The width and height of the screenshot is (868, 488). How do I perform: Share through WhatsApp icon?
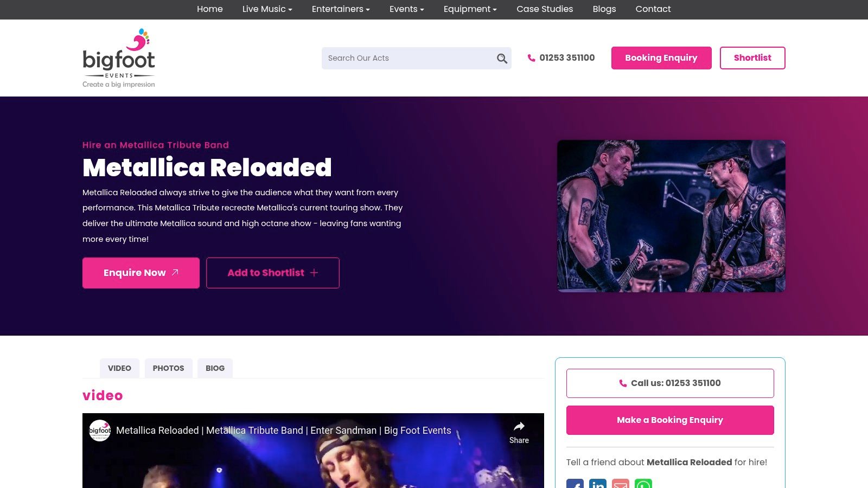[x=643, y=484]
